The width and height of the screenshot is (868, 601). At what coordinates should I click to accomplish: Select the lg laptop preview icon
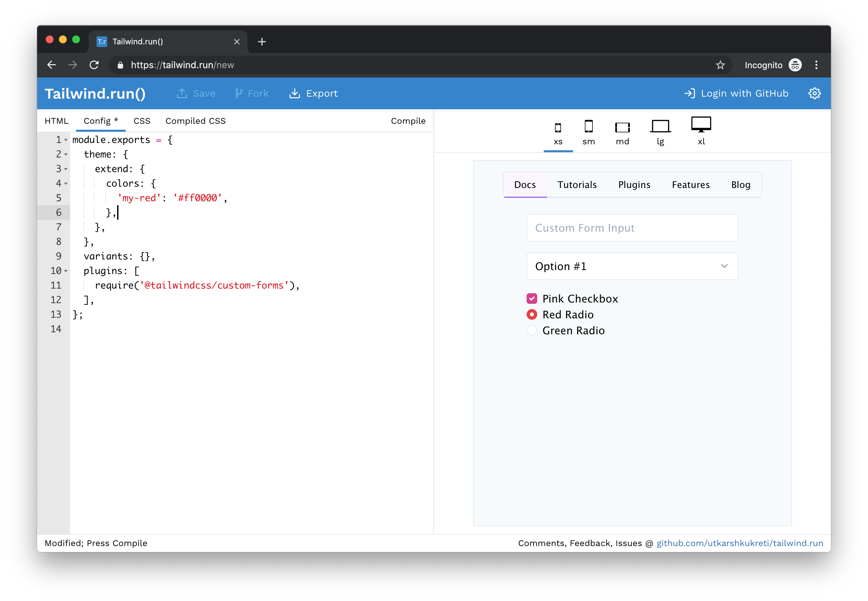[660, 126]
